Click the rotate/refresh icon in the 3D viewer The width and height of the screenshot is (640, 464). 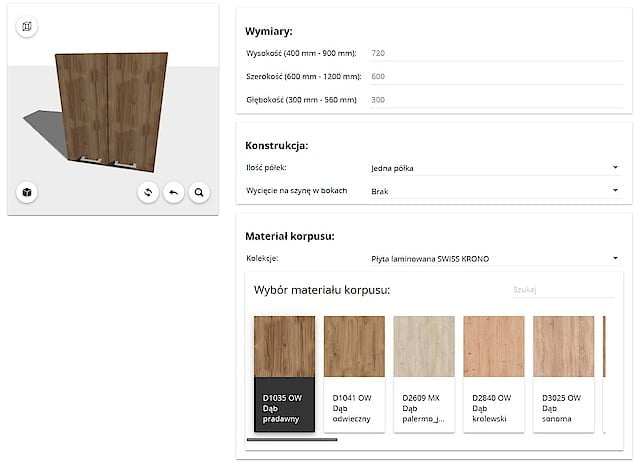click(x=149, y=192)
